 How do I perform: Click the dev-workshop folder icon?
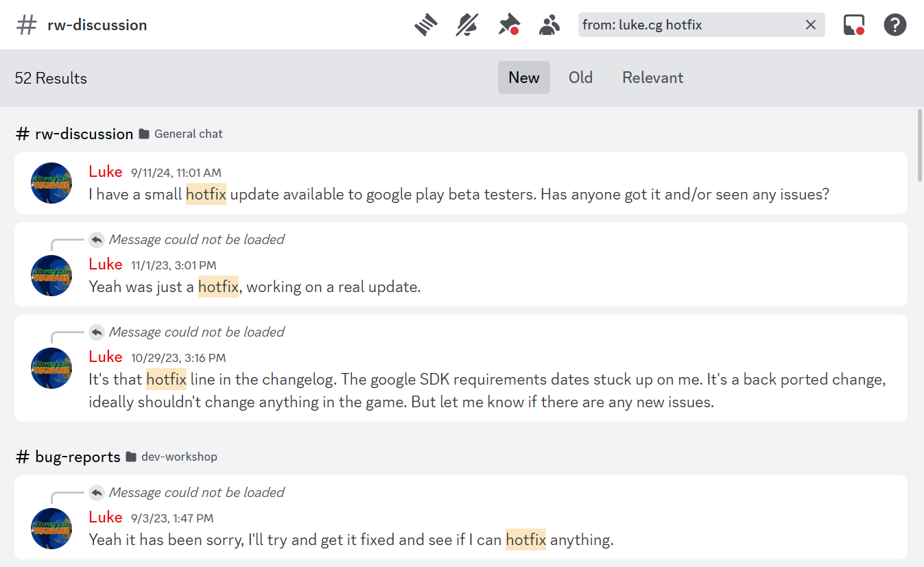pyautogui.click(x=132, y=457)
